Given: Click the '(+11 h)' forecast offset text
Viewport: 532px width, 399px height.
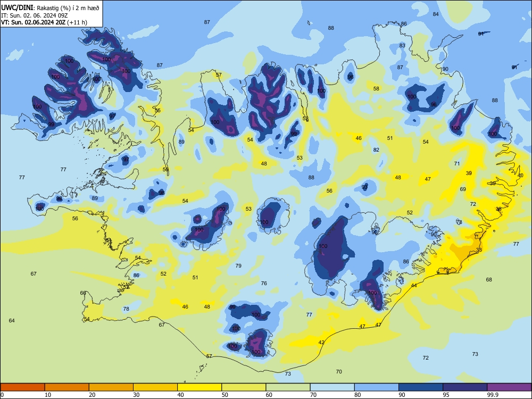Looking at the screenshot, I should pos(77,22).
